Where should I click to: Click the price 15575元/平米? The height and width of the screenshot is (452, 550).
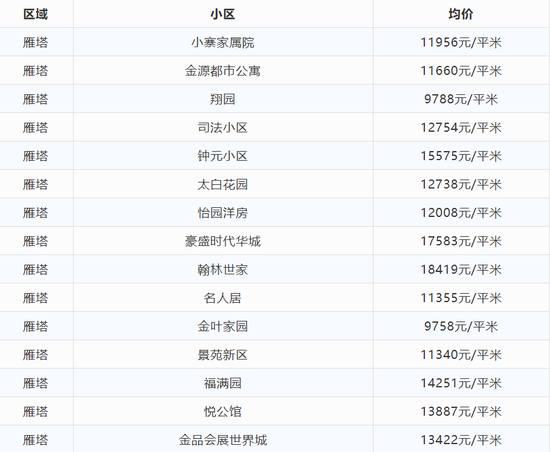[x=461, y=156]
